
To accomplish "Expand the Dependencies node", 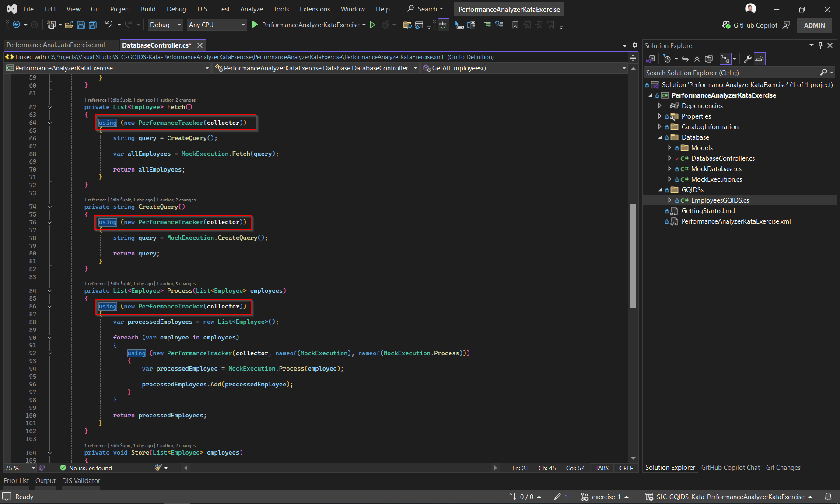I will tap(660, 105).
